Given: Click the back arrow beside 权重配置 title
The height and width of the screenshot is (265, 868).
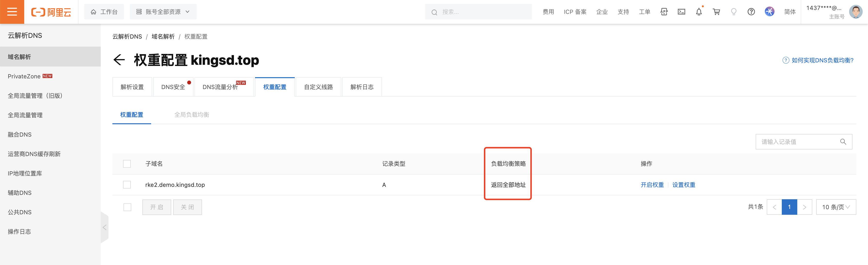Looking at the screenshot, I should tap(119, 60).
